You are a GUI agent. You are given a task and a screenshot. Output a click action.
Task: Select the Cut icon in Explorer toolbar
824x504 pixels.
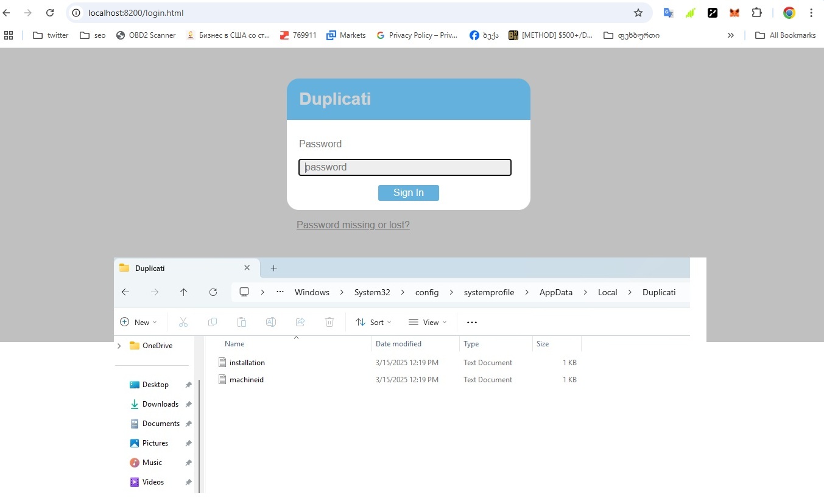point(183,322)
